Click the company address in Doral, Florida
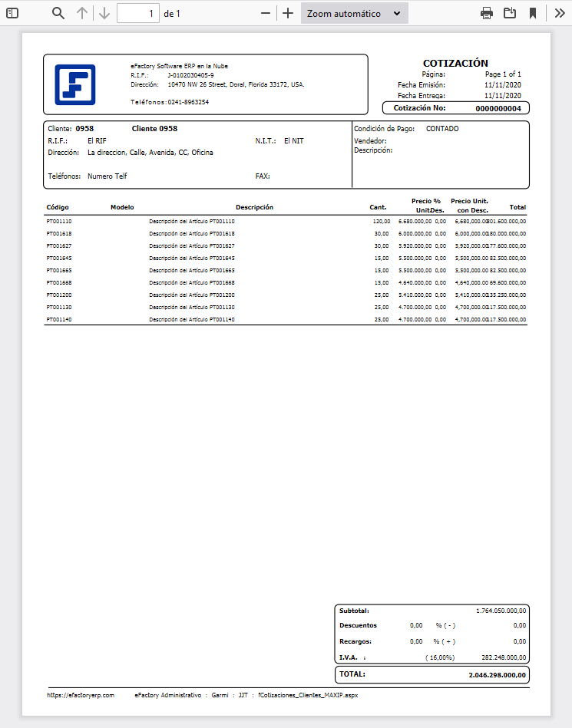The height and width of the screenshot is (728, 572). pyautogui.click(x=236, y=84)
